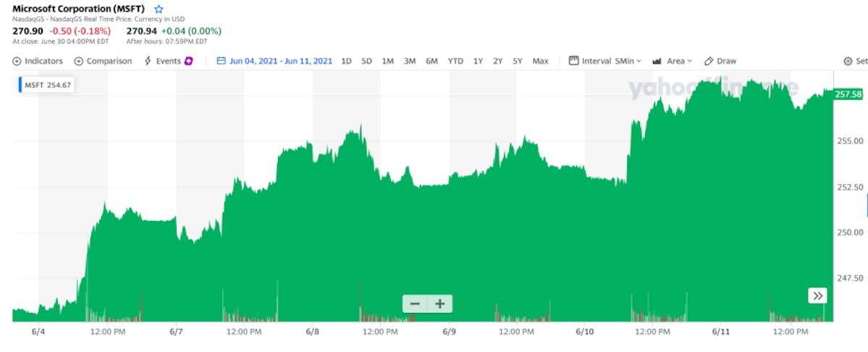
Task: Select the 5D time range
Action: 366,61
